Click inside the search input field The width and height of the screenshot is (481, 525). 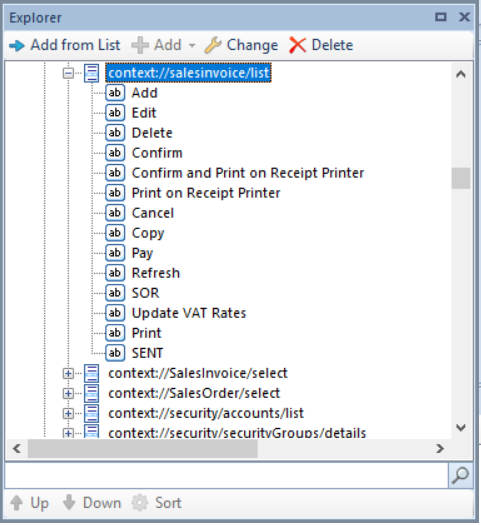point(226,475)
